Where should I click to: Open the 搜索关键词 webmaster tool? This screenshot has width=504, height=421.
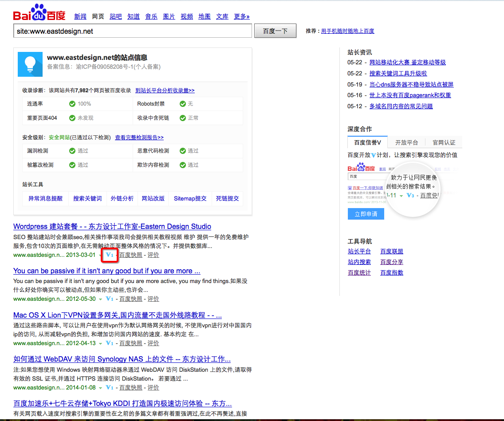[87, 199]
